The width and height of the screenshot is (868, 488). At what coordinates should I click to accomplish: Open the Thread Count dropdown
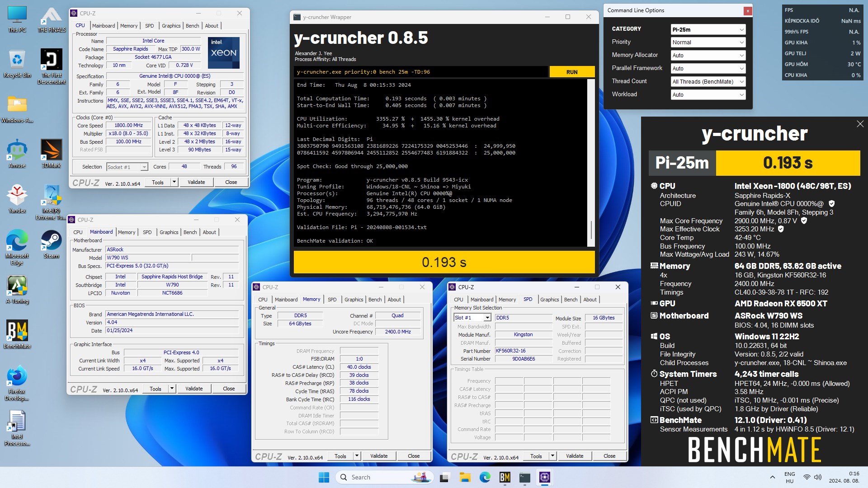tap(708, 82)
